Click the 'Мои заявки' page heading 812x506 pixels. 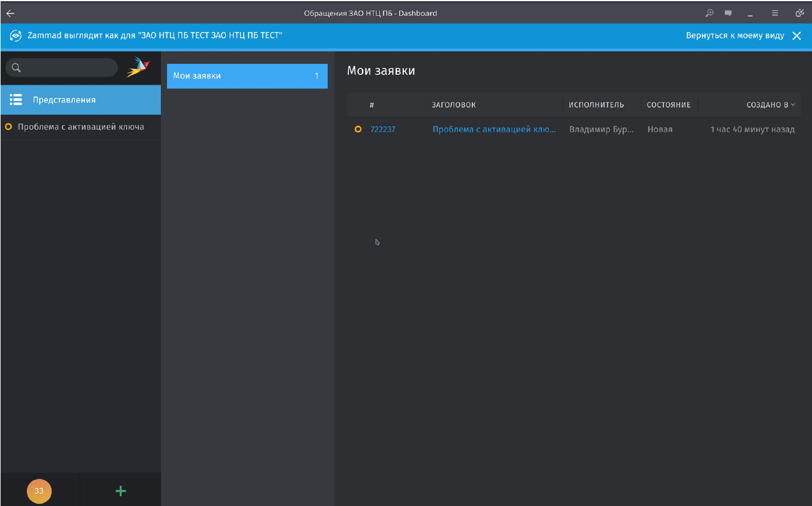(381, 71)
